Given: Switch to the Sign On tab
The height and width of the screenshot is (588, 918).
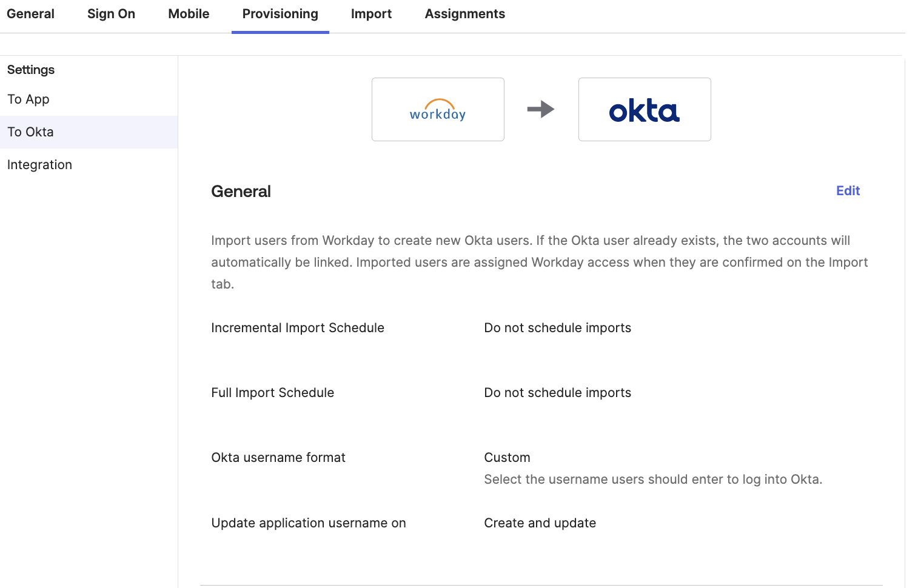Looking at the screenshot, I should (x=111, y=13).
